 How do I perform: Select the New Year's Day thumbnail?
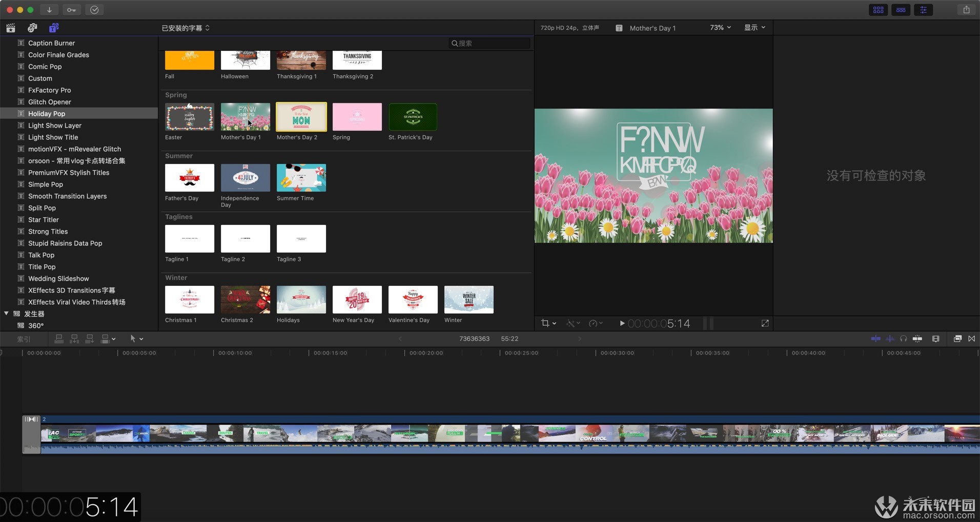click(x=357, y=300)
